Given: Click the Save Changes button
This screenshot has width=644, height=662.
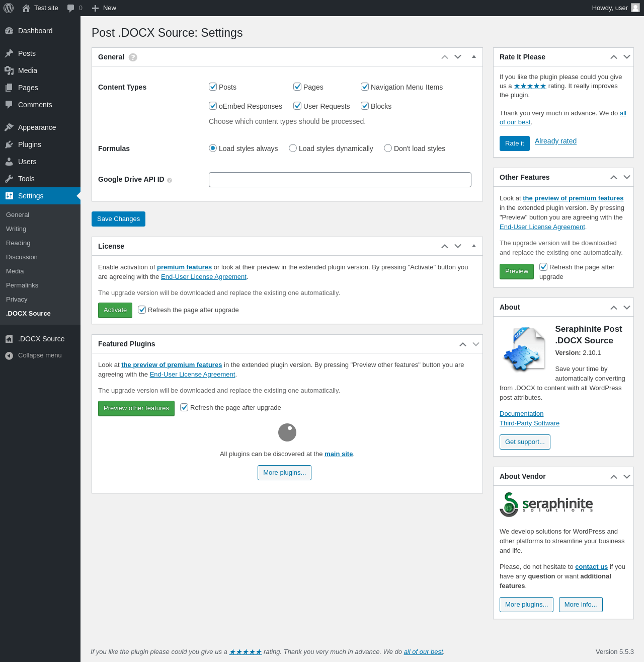Looking at the screenshot, I should tap(118, 219).
